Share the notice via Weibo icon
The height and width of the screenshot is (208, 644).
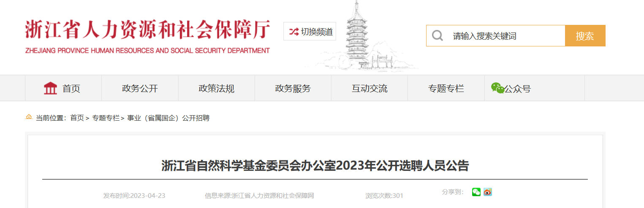pos(488,192)
